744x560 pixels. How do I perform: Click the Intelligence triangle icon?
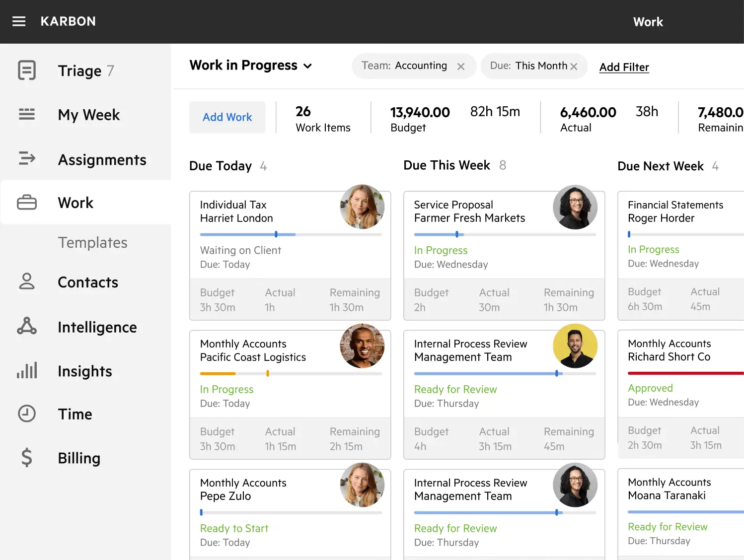coord(27,326)
